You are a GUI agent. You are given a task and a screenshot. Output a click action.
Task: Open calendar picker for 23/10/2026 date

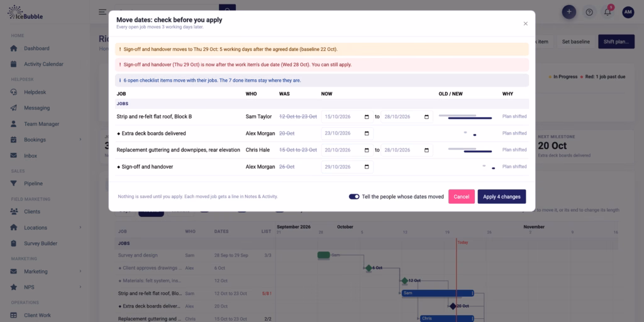pyautogui.click(x=367, y=133)
